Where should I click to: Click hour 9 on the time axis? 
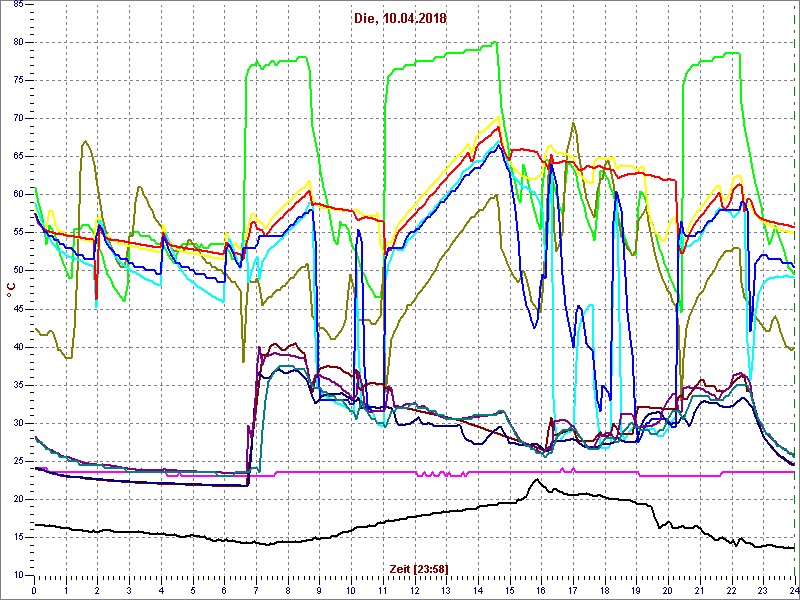[319, 589]
